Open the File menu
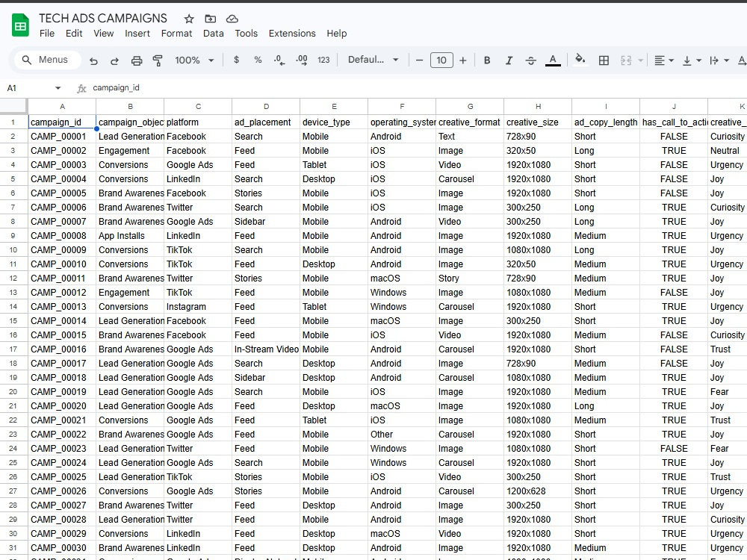Image resolution: width=747 pixels, height=560 pixels. tap(46, 34)
